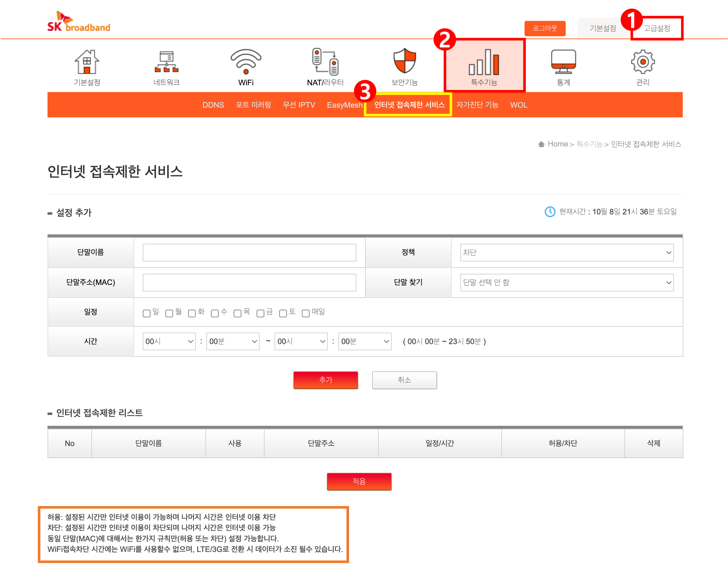Click the Home breadcrumb link

click(557, 144)
